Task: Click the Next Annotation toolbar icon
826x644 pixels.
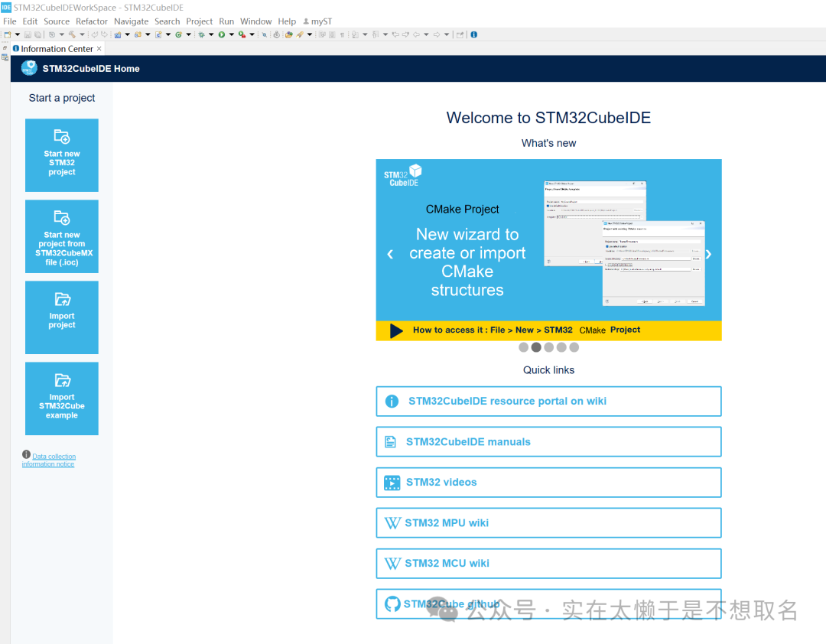Action: [x=355, y=34]
